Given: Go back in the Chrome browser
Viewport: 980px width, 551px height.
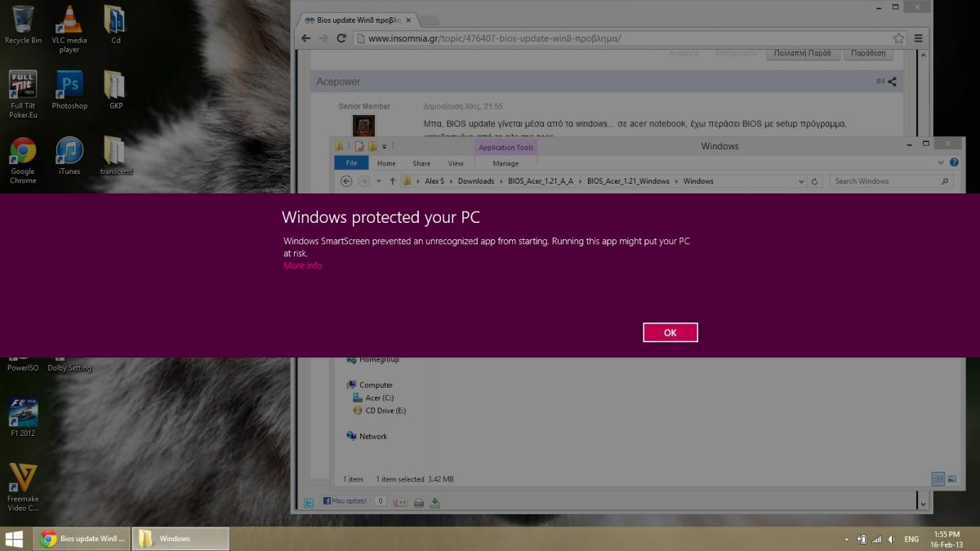Looking at the screenshot, I should [306, 38].
